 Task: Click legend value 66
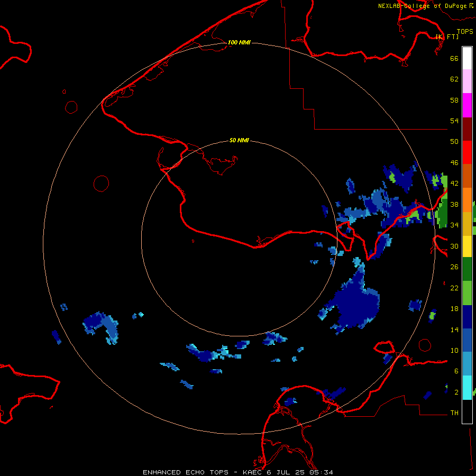point(454,58)
